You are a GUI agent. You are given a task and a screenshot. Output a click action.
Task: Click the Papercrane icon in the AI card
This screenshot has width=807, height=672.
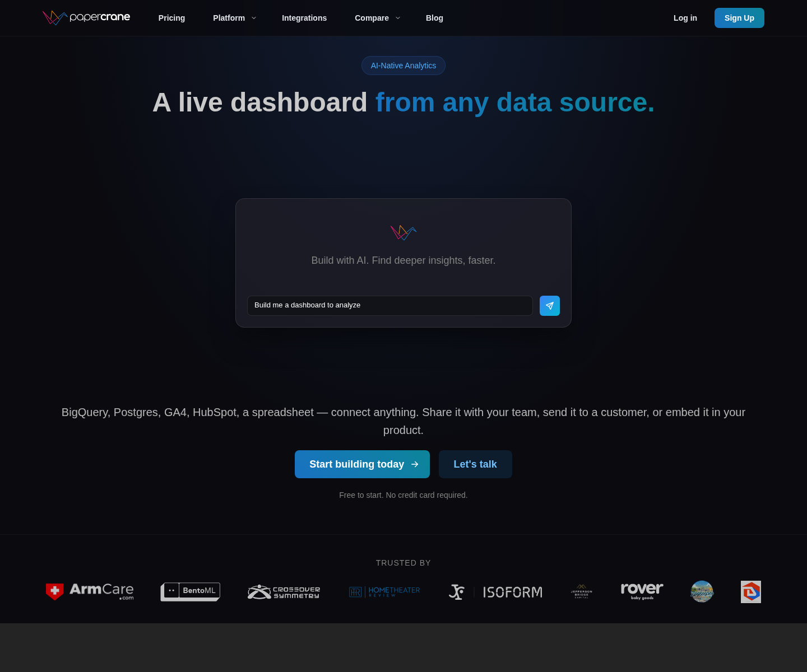(x=403, y=232)
